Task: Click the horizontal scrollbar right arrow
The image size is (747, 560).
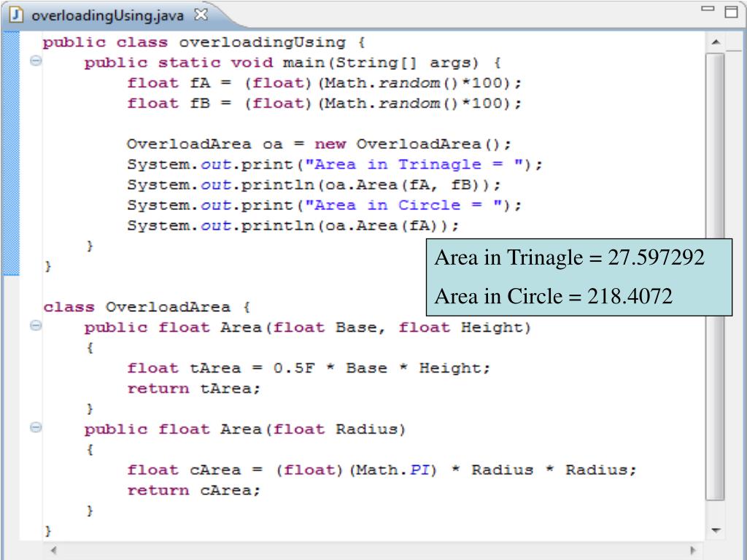Action: click(693, 550)
